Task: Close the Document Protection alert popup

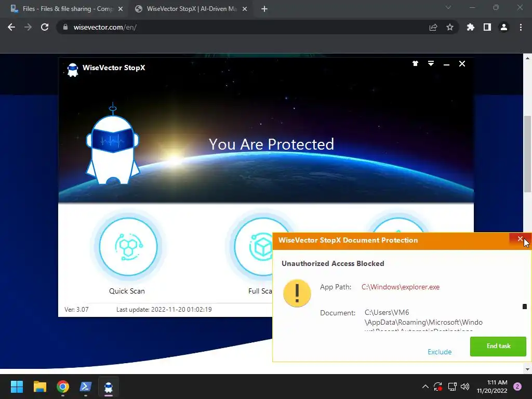Action: (x=520, y=239)
